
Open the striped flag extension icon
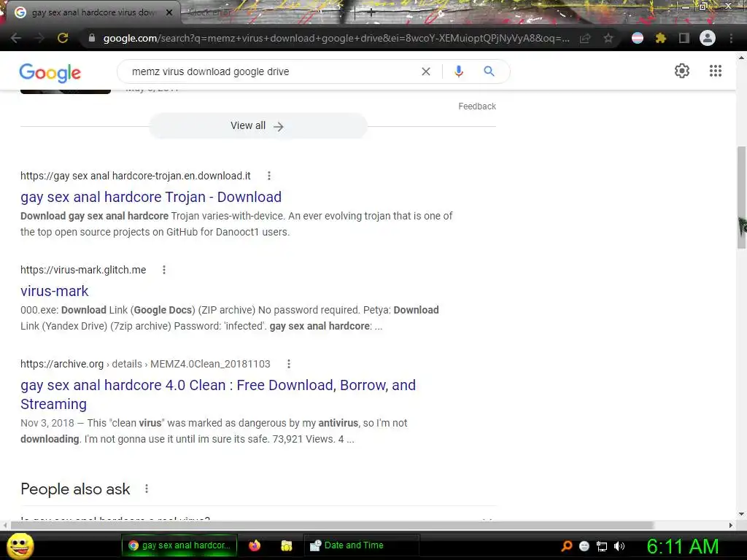click(x=638, y=38)
